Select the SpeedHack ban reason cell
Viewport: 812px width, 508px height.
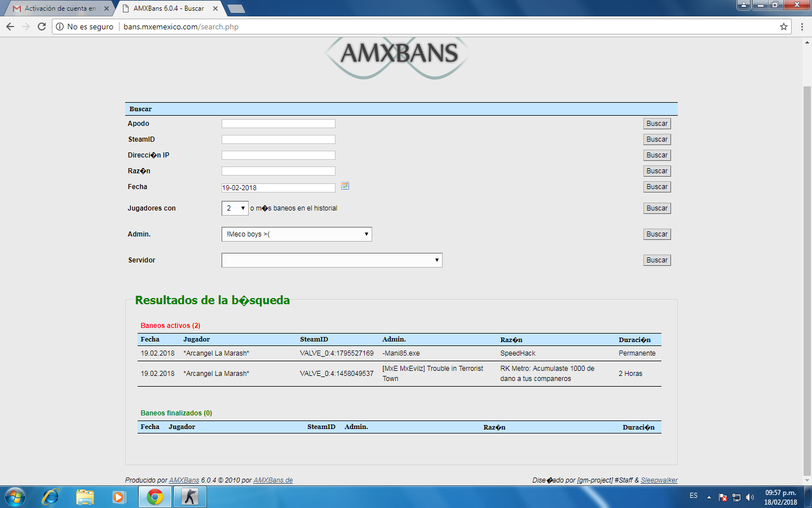(518, 353)
